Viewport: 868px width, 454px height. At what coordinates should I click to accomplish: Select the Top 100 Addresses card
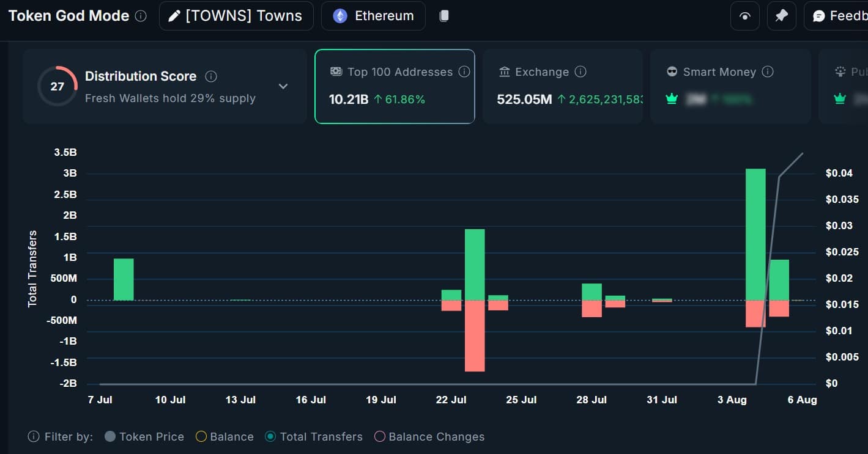pyautogui.click(x=395, y=86)
